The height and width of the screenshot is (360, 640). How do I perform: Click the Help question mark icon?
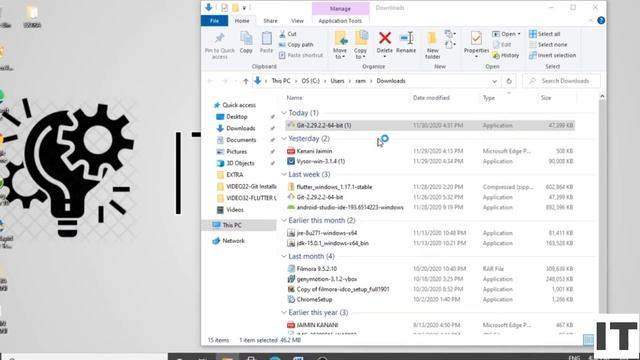click(601, 20)
